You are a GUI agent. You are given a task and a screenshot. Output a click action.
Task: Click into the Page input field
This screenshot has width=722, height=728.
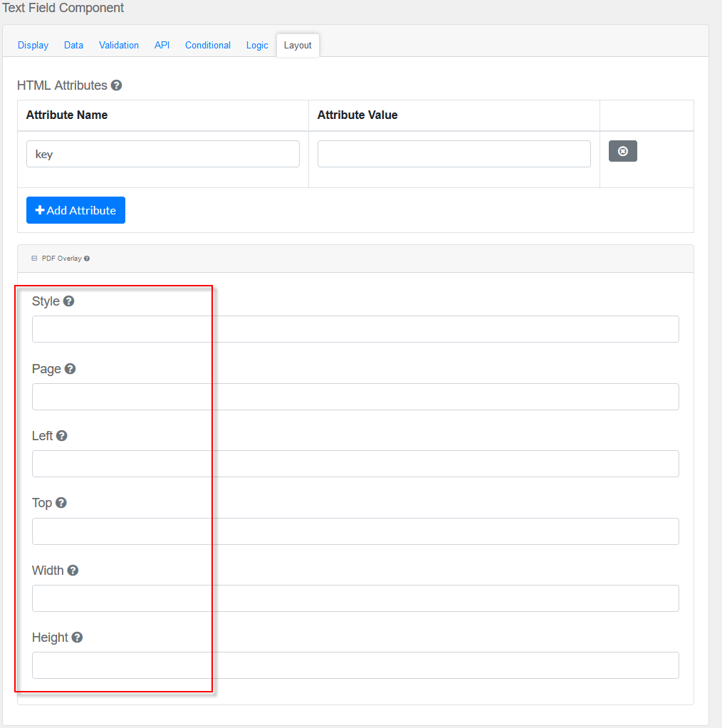click(x=355, y=397)
